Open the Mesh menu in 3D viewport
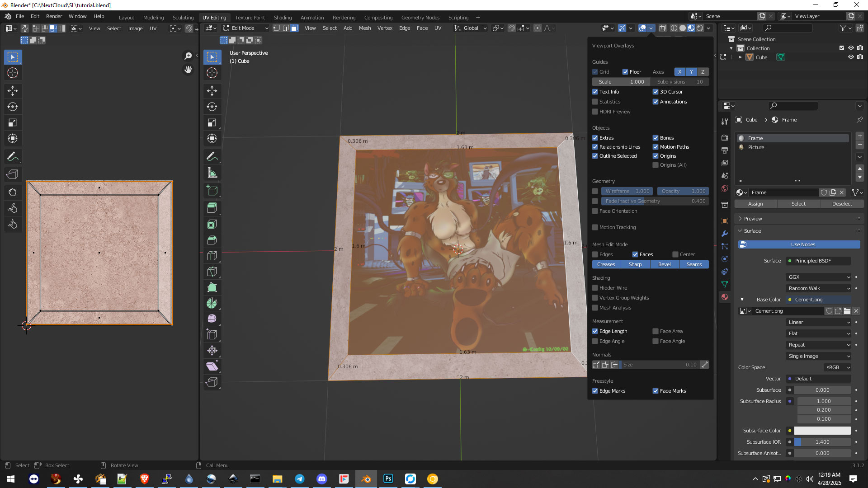This screenshot has height=488, width=868. [x=364, y=28]
